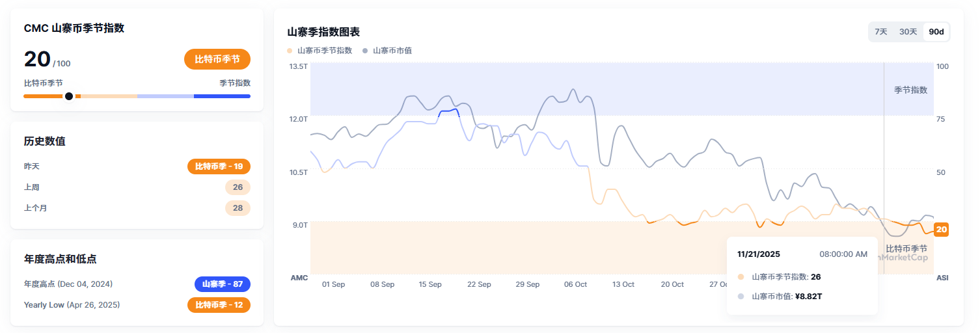
Task: Click the 上周 value 26 badge
Action: 238,187
